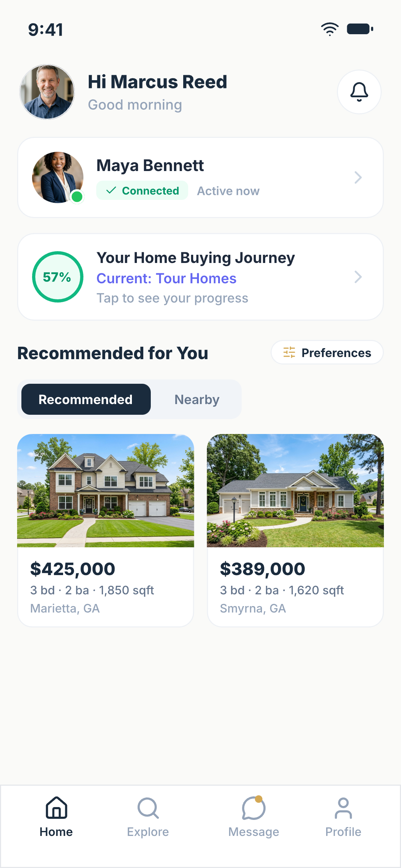Tap Maya Bennett's agent photo
The height and width of the screenshot is (868, 401).
pyautogui.click(x=58, y=177)
